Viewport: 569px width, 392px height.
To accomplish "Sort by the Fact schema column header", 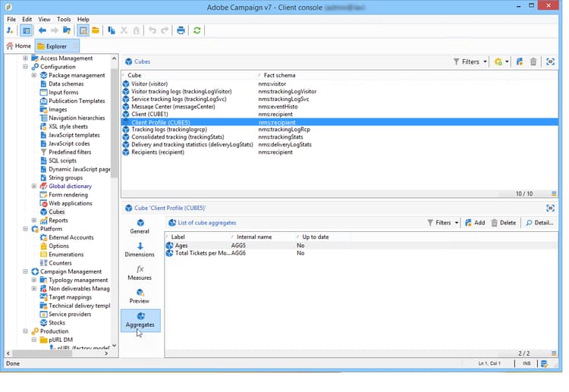I will pos(279,75).
